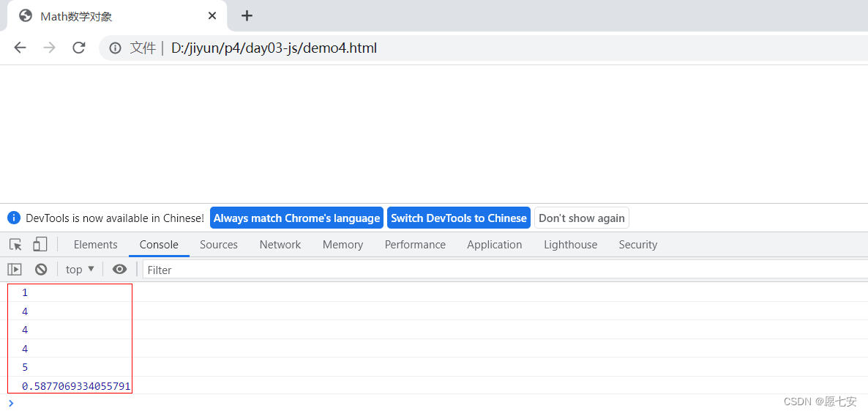This screenshot has width=868, height=414.
Task: Reload the demo4.html page
Action: pos(79,48)
